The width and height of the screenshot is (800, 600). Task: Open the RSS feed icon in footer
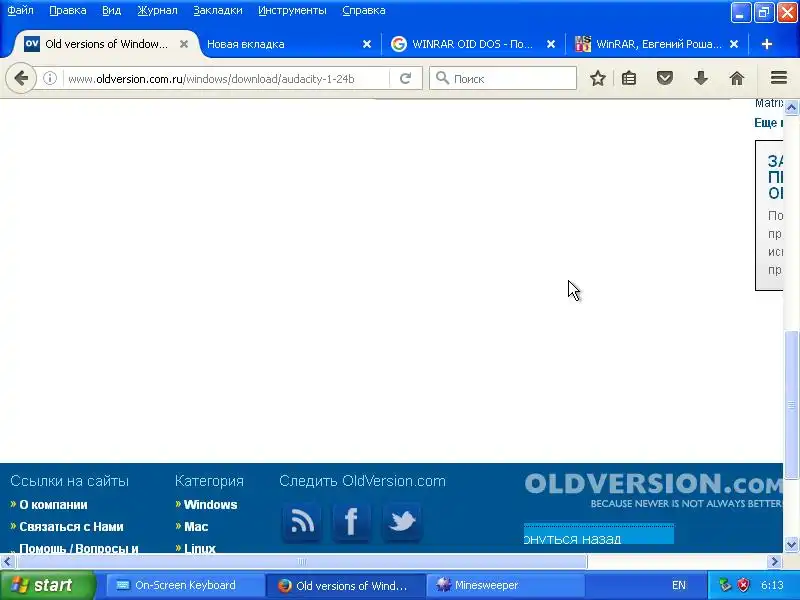pos(302,522)
